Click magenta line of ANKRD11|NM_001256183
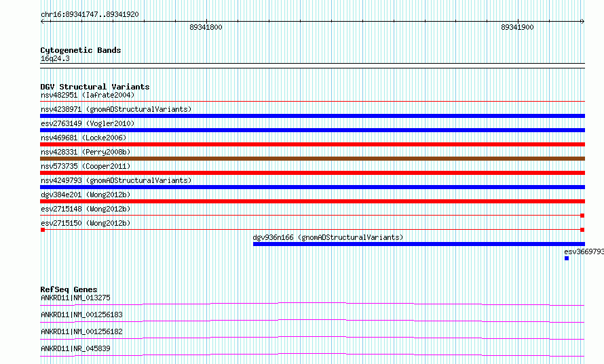 click(x=312, y=321)
